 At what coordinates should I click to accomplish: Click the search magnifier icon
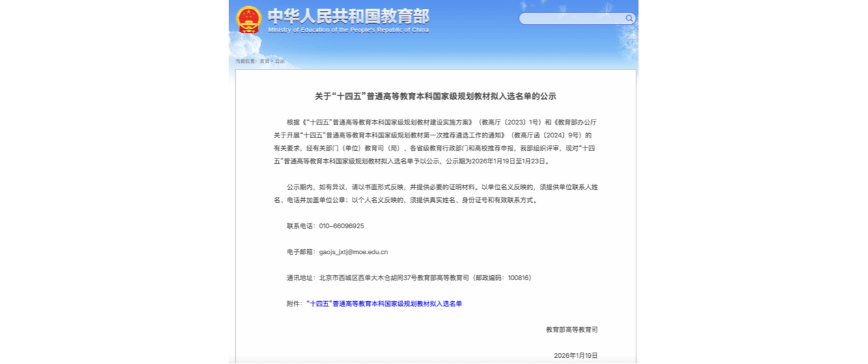(629, 18)
